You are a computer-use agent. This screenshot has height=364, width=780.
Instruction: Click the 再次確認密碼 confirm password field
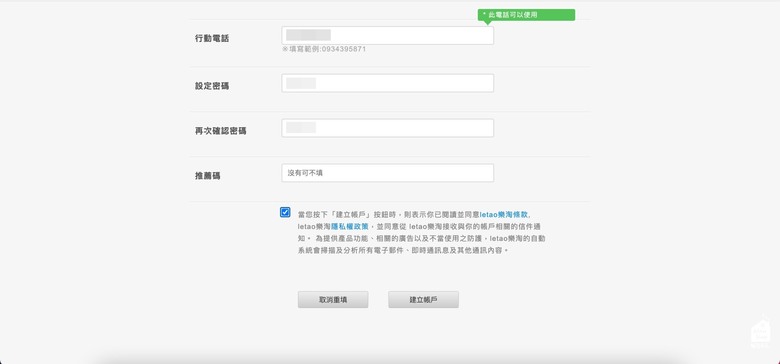[x=388, y=128]
